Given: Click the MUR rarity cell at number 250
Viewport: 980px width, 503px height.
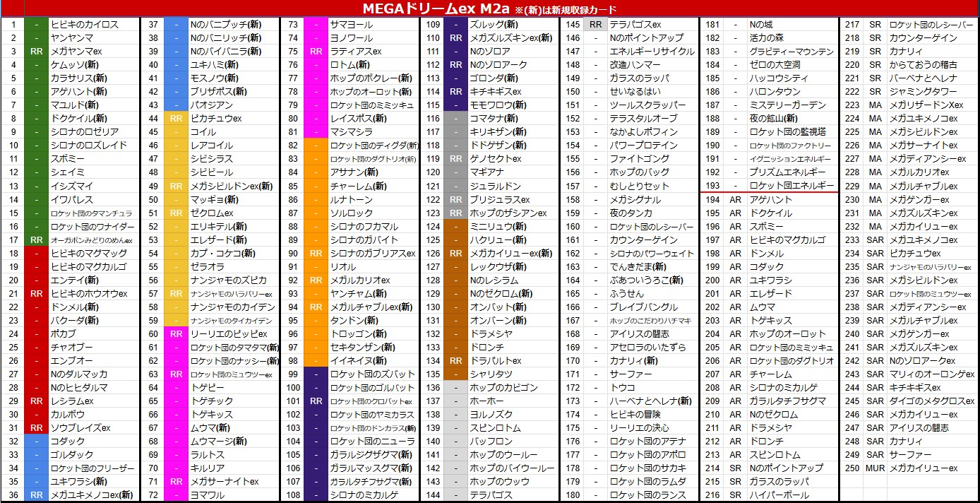Looking at the screenshot, I should [875, 468].
